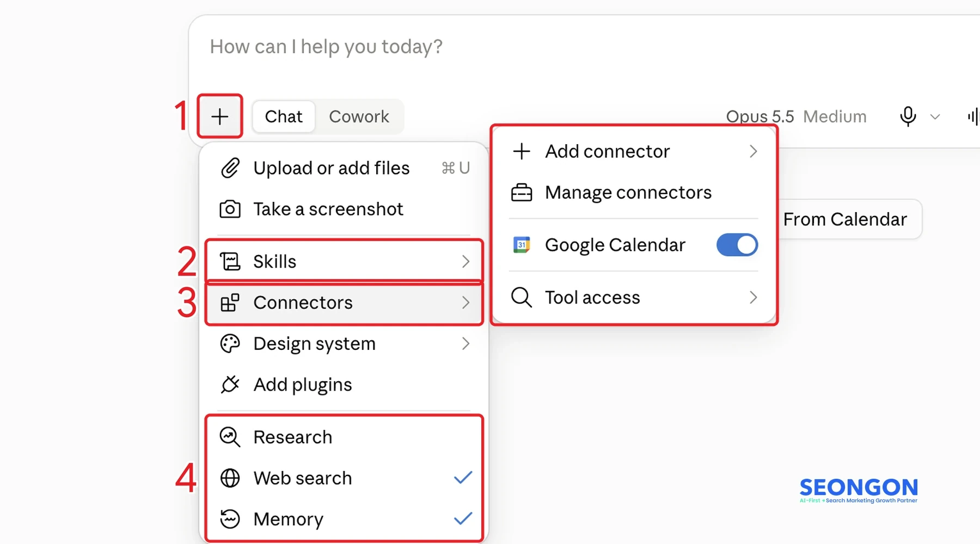Click the Skills scroll icon
This screenshot has height=544, width=980.
[x=230, y=262]
